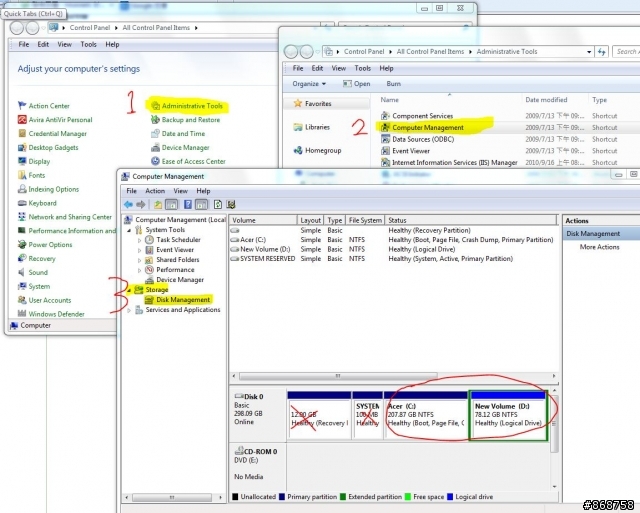640x513 pixels.
Task: Click the Forward arrow in Computer Management toolbar
Action: pos(141,204)
